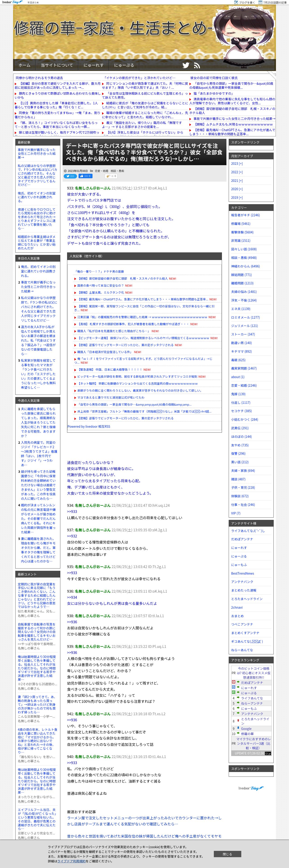Open ロミオメール (1277) category

coord(245,318)
